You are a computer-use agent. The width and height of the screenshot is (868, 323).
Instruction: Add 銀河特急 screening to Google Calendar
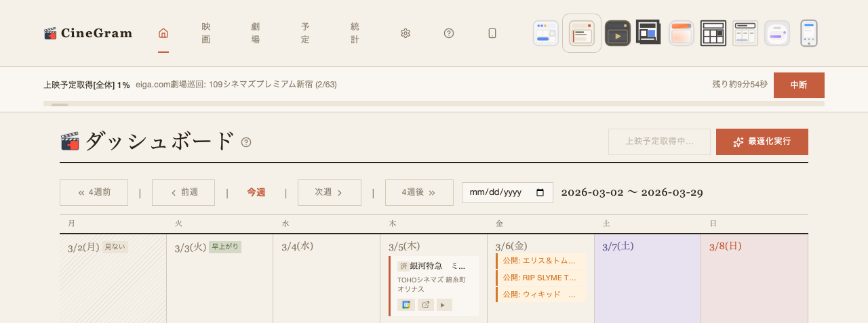406,305
